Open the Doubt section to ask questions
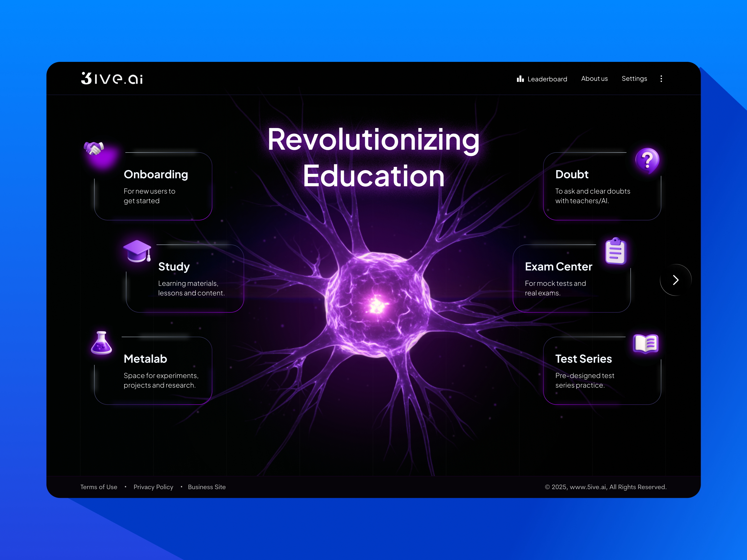 tap(603, 186)
